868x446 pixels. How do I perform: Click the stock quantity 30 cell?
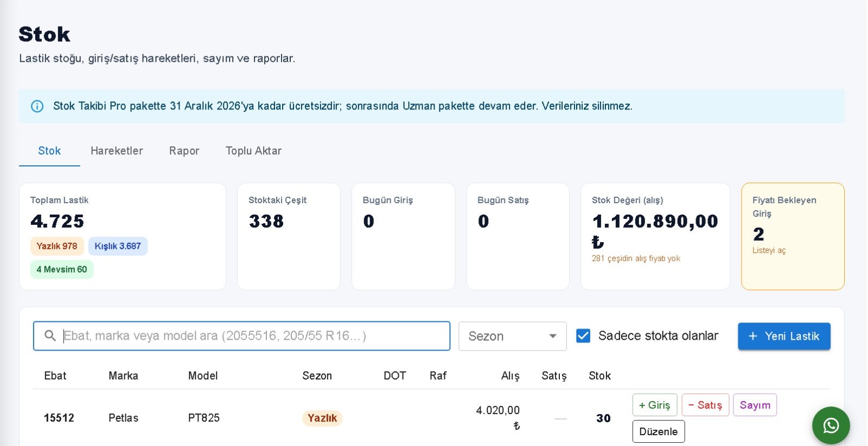603,418
